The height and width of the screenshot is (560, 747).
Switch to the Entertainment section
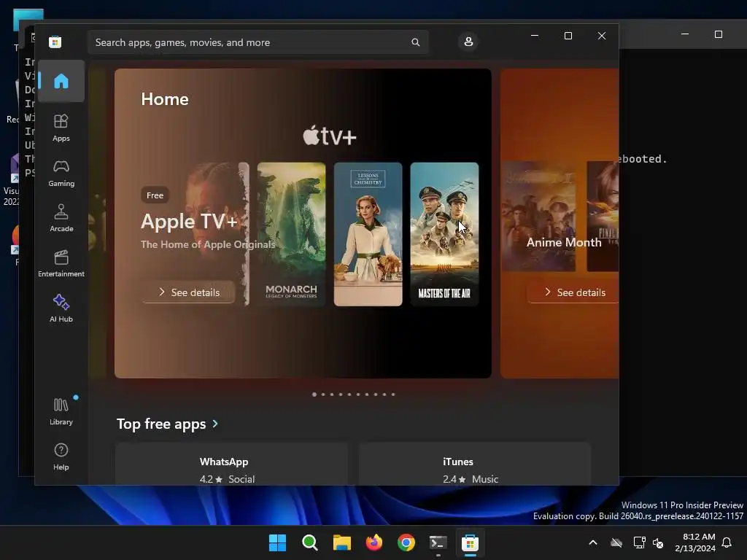[61, 263]
